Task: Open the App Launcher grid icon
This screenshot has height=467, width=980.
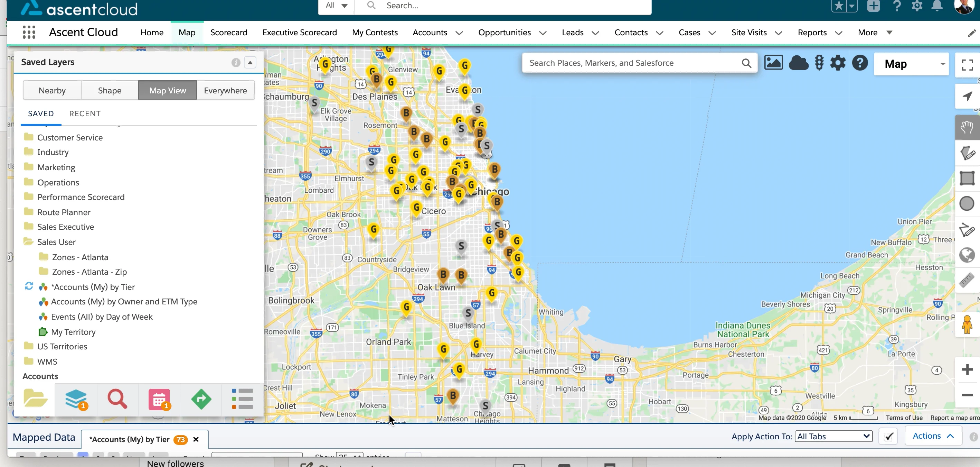Action: 29,33
